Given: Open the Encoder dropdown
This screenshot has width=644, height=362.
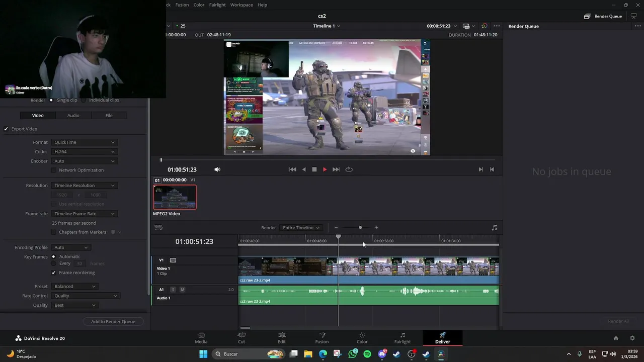Looking at the screenshot, I should coord(84,161).
